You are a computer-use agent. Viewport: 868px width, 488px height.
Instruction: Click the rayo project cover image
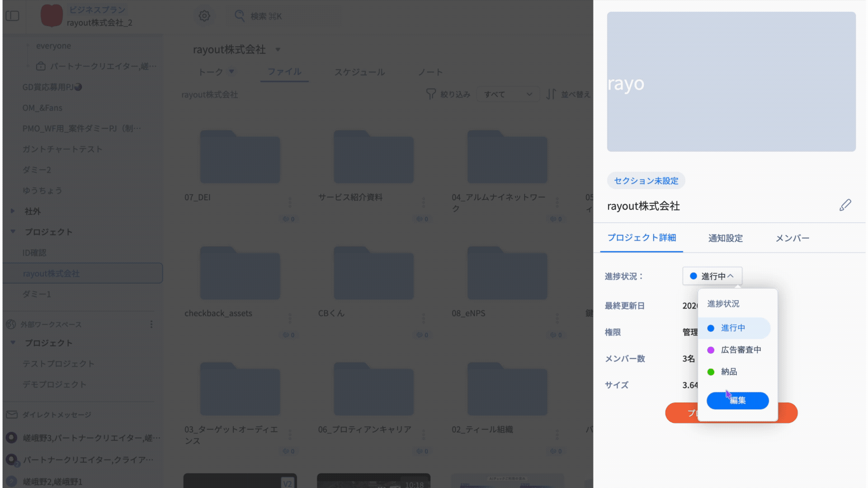click(731, 82)
